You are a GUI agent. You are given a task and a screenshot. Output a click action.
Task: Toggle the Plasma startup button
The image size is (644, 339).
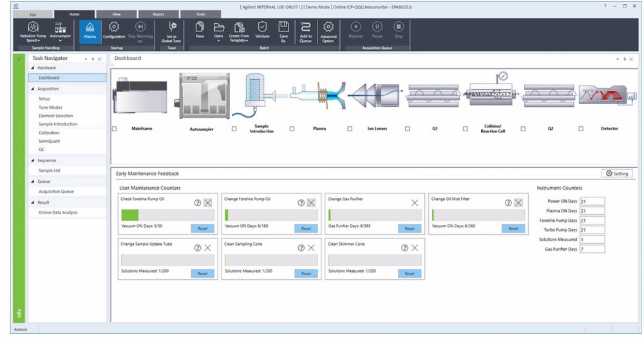coord(90,32)
